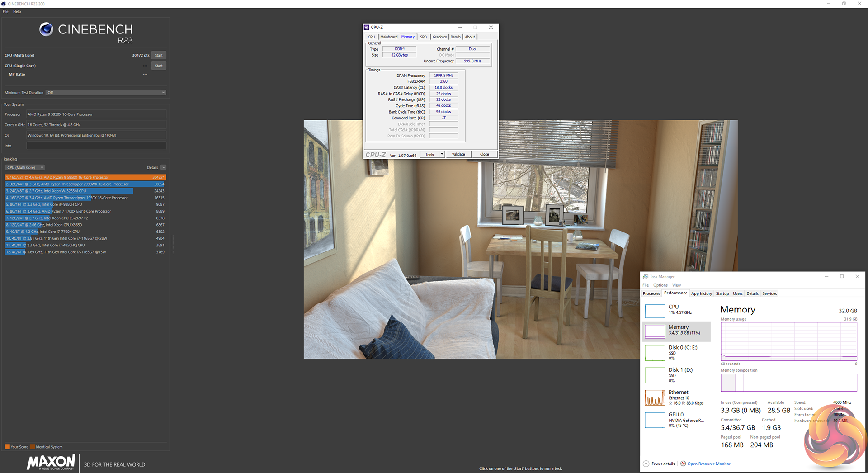Switch to Task Manager Details tab
Screen dimensions: 868x473
coord(753,293)
